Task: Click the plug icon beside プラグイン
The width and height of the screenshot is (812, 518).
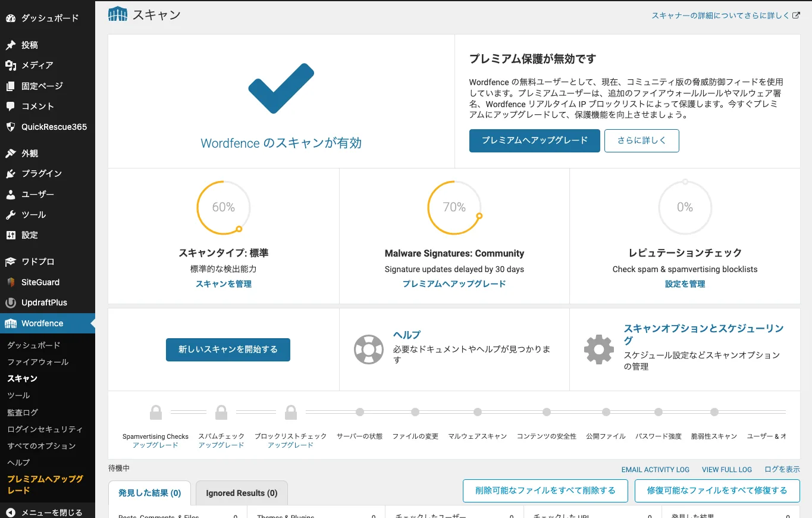Action: click(x=10, y=174)
